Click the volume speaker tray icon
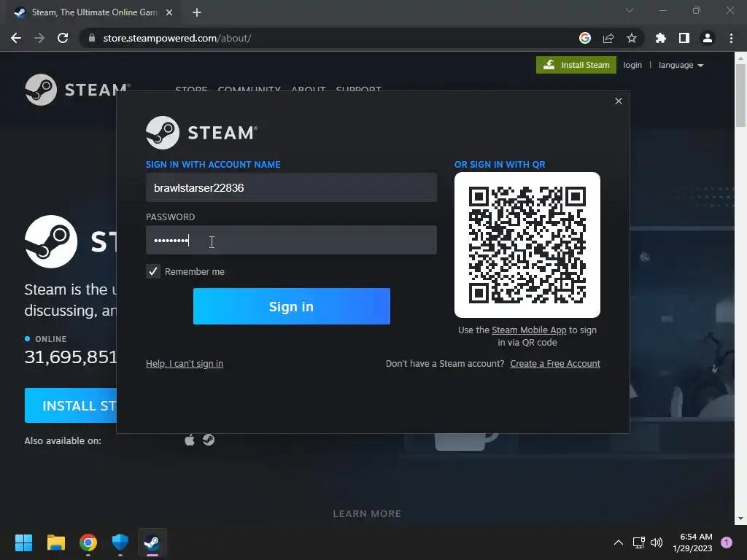 point(657,542)
